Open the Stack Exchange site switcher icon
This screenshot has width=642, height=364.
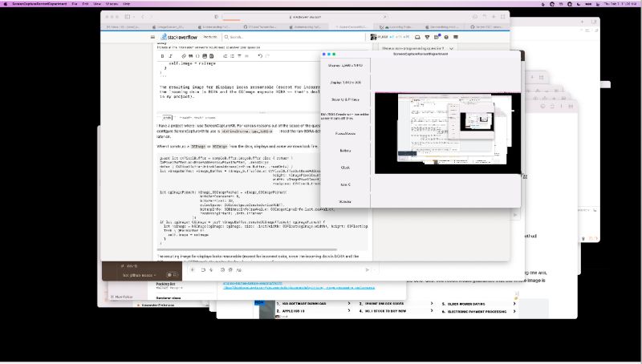click(456, 37)
